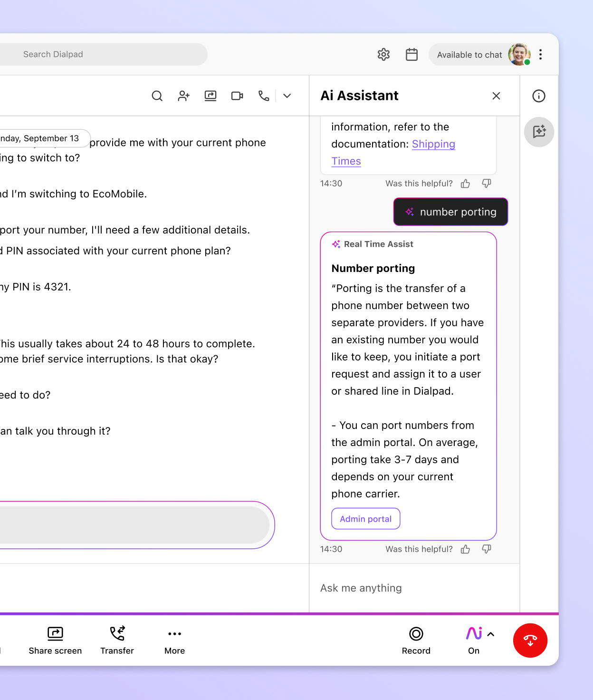
Task: Add a participant to the call
Action: tap(183, 96)
